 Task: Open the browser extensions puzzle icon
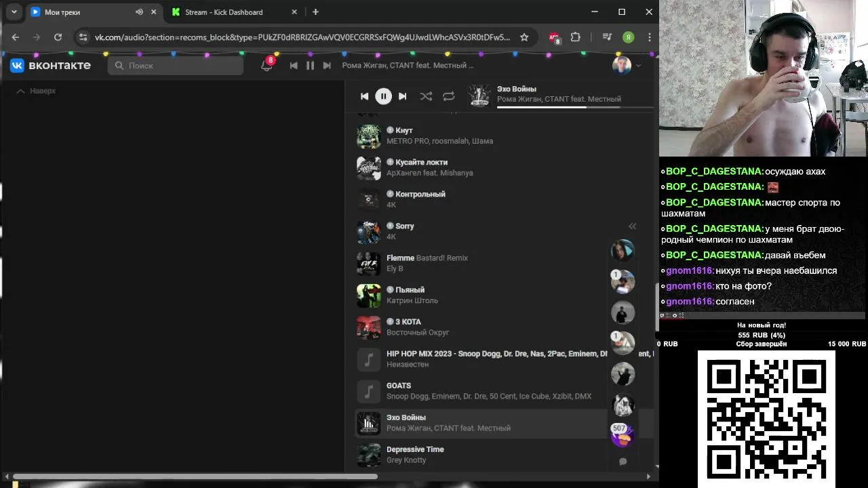click(576, 37)
